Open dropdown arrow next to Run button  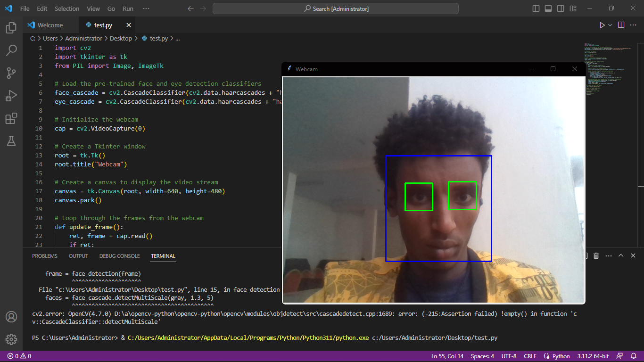coord(610,25)
